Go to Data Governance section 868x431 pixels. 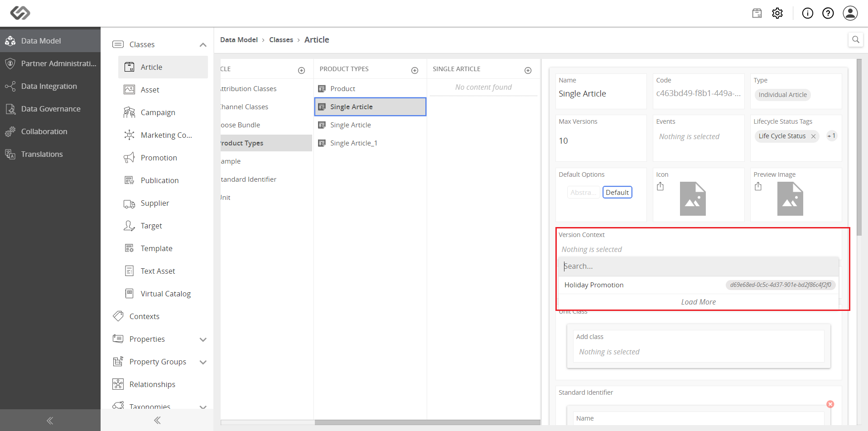coord(50,109)
